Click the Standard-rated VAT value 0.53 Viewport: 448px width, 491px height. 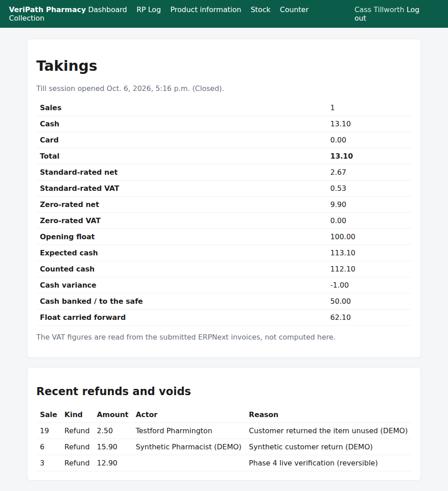click(x=338, y=189)
